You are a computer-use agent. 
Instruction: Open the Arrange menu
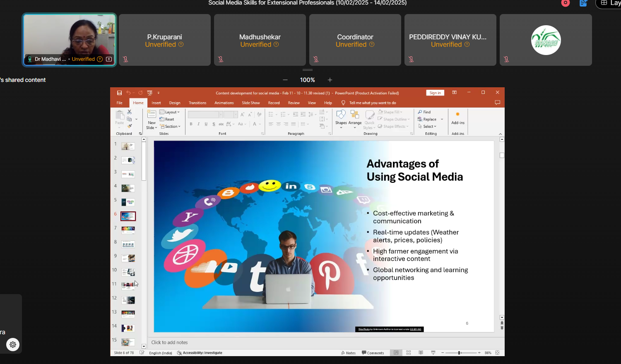click(x=355, y=119)
